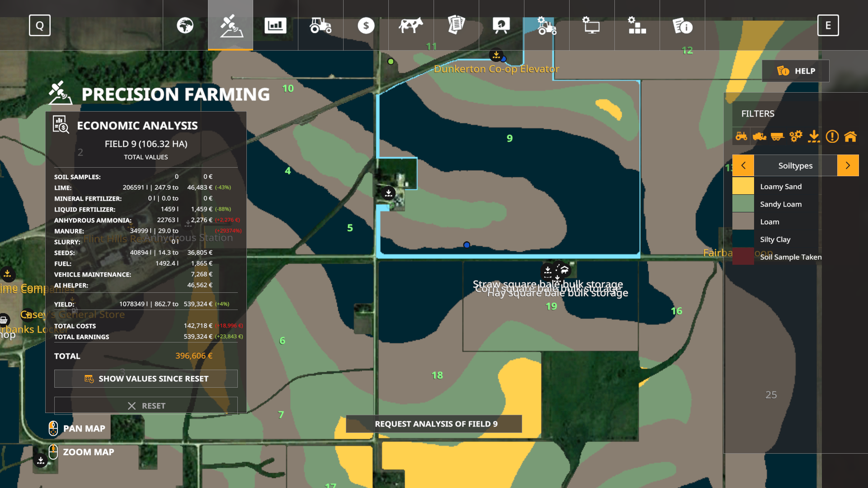
Task: Click the field 5 number label
Action: (350, 228)
